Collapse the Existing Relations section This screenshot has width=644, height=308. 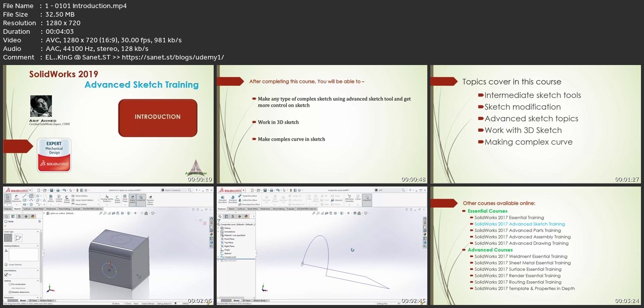(38, 246)
